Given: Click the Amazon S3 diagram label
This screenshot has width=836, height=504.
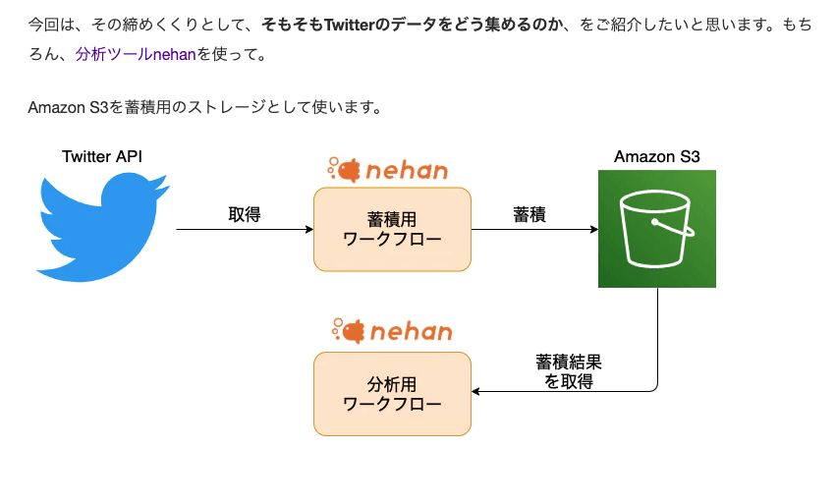Looking at the screenshot, I should coord(656,156).
